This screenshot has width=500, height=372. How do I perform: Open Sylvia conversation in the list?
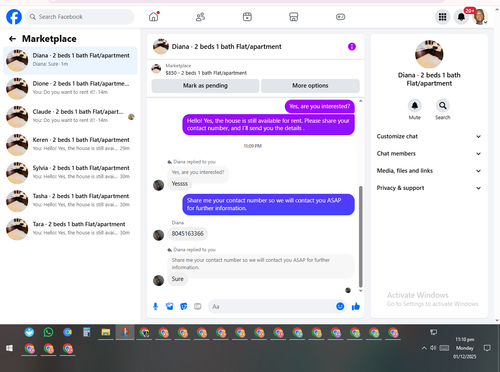70,173
